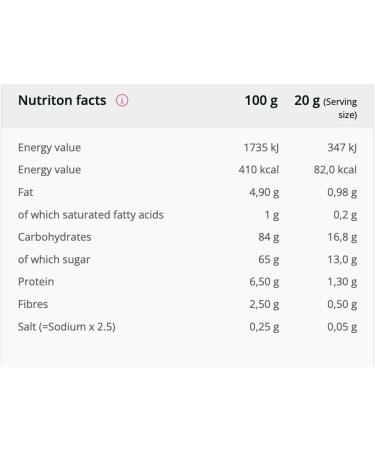Click the 4,90 g fat value

264,192
